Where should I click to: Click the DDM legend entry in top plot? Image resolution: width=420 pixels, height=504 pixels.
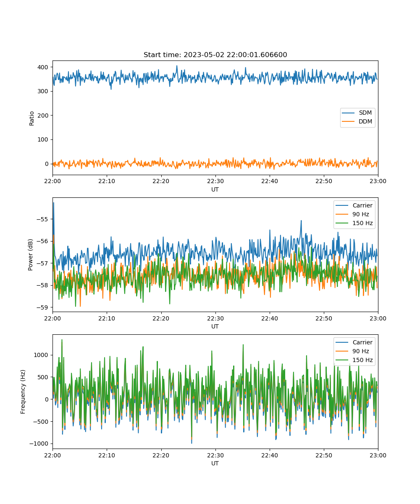point(365,121)
